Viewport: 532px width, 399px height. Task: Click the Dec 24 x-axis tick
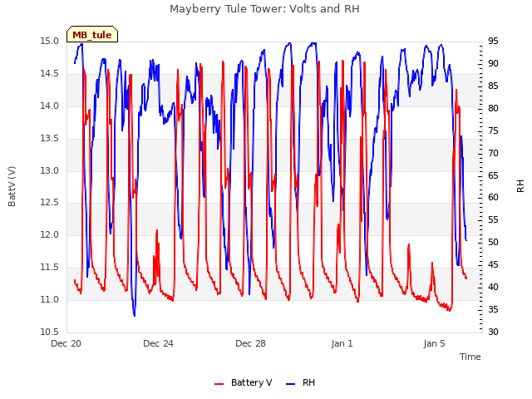(158, 343)
